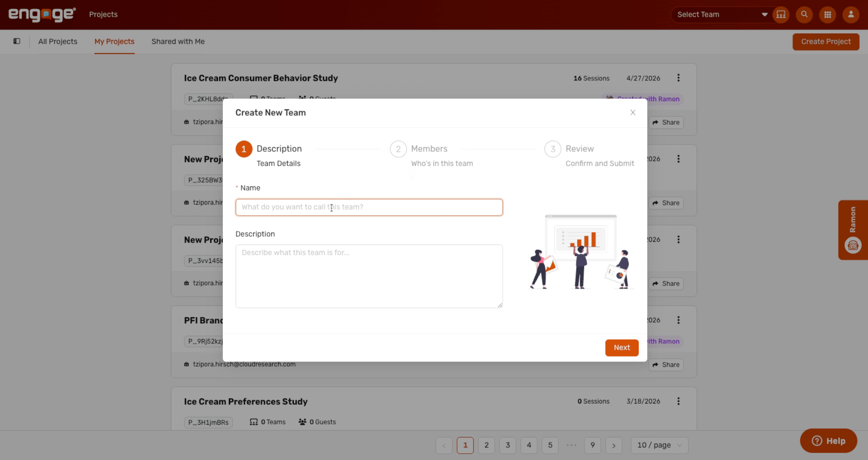Viewport: 868px width, 460px height.
Task: Go to page 5
Action: coord(550,445)
